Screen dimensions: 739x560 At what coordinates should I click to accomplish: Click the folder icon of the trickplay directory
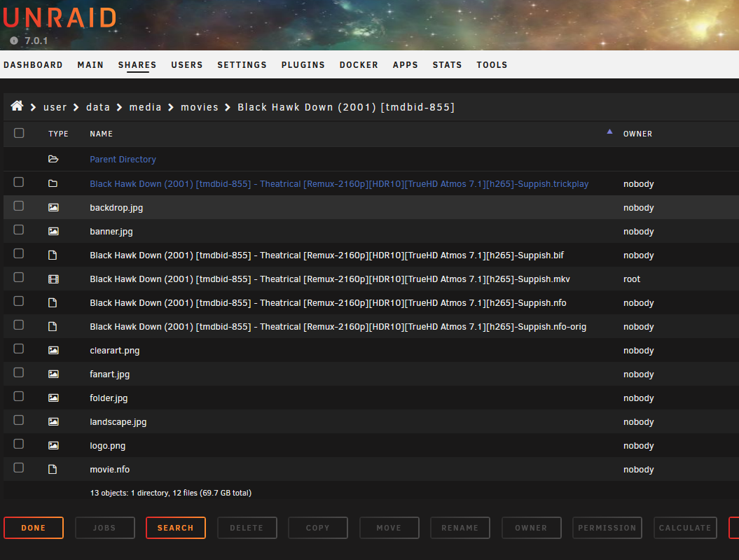pyautogui.click(x=53, y=183)
